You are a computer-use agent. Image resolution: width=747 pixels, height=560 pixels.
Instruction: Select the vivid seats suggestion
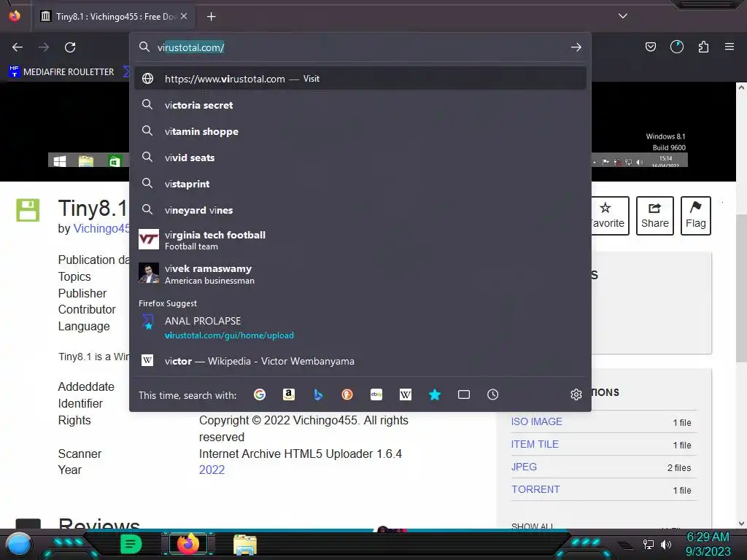click(360, 157)
